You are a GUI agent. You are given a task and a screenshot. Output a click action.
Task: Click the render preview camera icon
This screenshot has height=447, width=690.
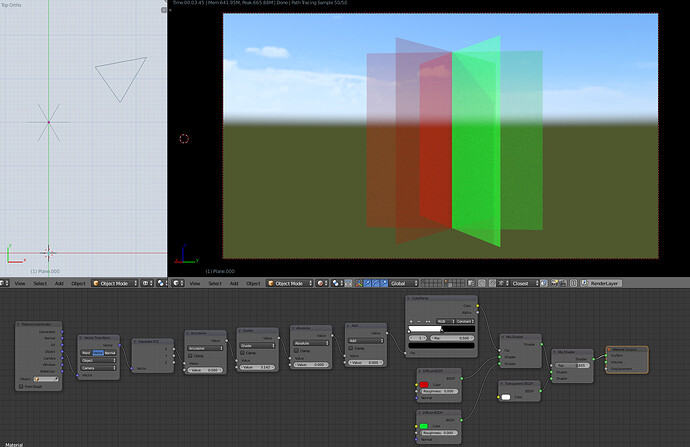coord(554,283)
